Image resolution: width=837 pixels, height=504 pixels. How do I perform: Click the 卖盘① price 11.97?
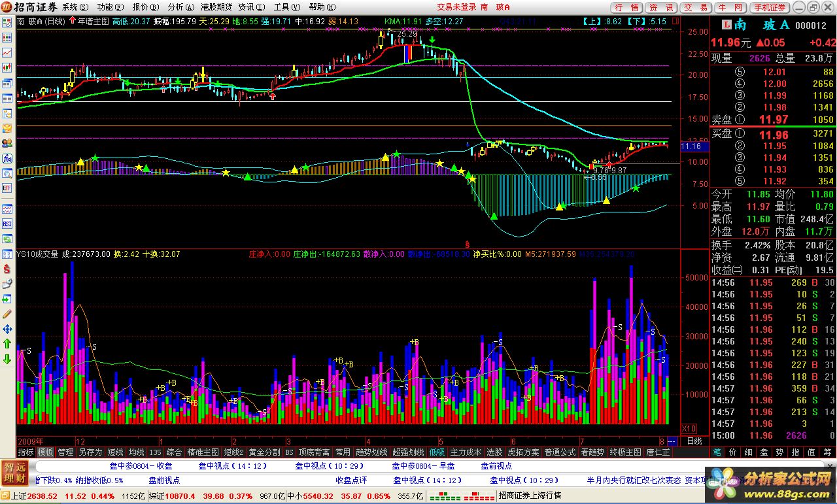pyautogui.click(x=774, y=120)
